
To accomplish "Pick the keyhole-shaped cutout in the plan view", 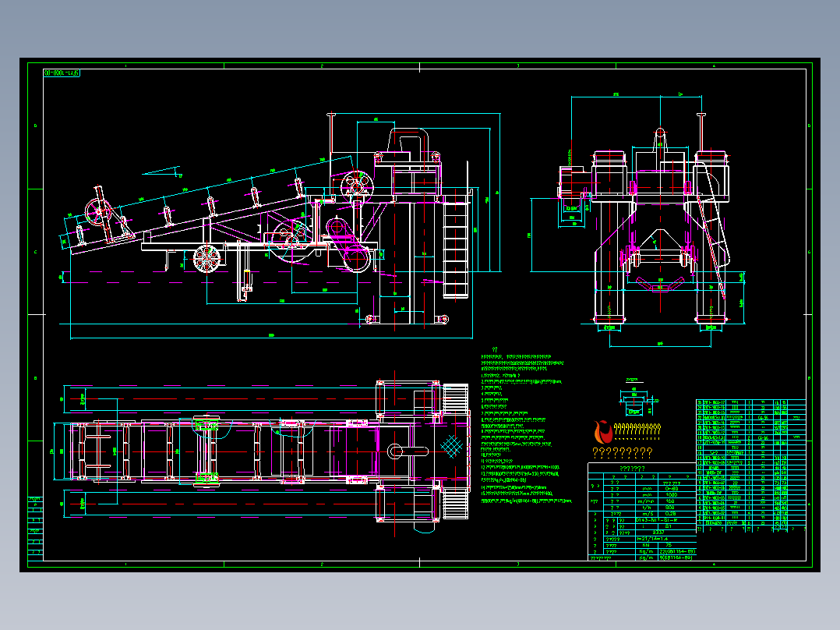I will [407, 451].
